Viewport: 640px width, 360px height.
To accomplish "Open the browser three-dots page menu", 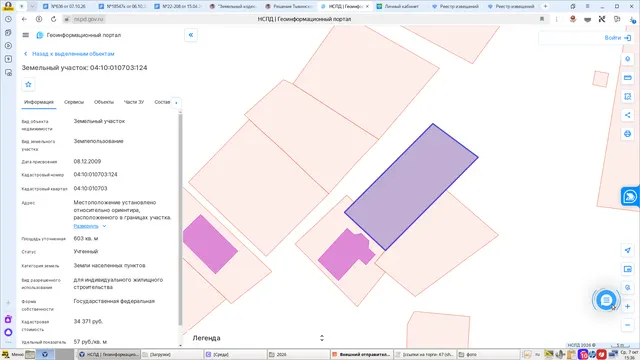I will (556, 19).
